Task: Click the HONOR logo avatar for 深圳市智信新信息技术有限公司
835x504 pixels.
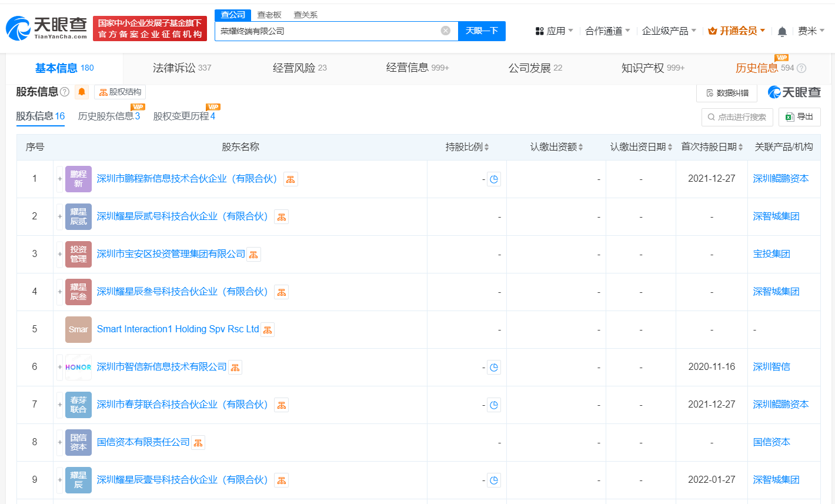Action: point(78,367)
